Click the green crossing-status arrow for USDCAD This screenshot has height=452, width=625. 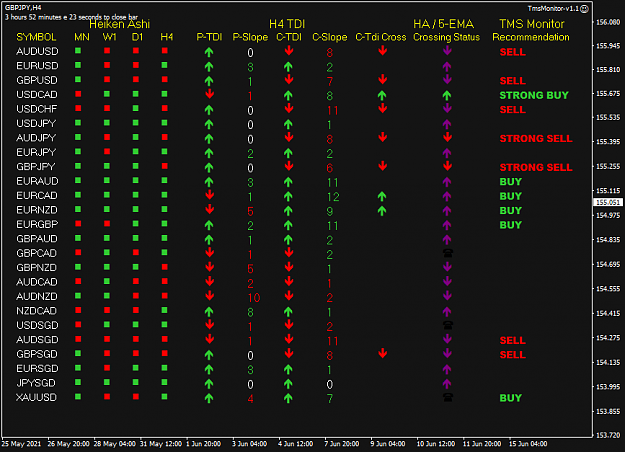click(x=447, y=95)
